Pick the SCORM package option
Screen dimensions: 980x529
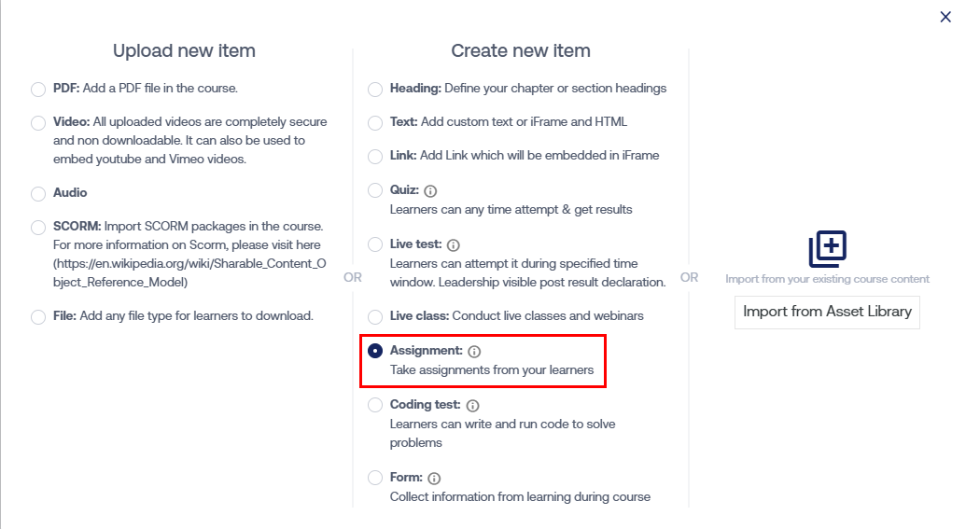pos(38,228)
